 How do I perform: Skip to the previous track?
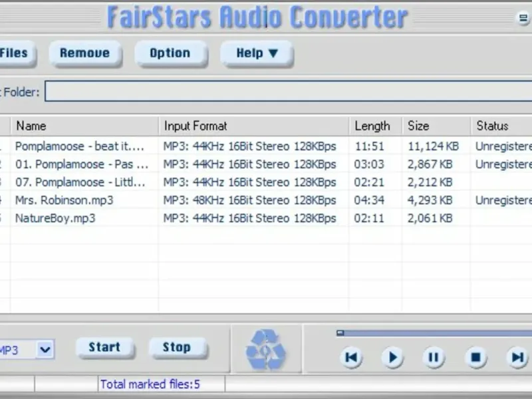(x=351, y=357)
